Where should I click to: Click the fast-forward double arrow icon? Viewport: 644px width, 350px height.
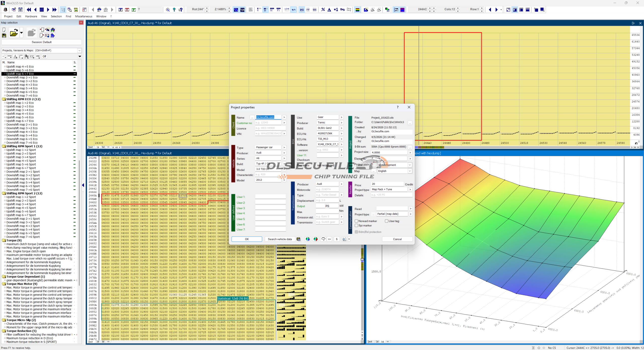pos(55,10)
